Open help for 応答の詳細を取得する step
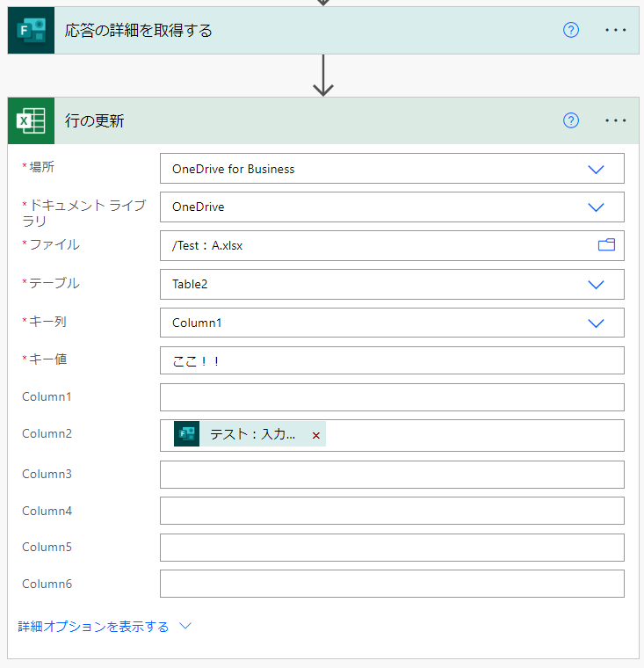 (x=571, y=30)
